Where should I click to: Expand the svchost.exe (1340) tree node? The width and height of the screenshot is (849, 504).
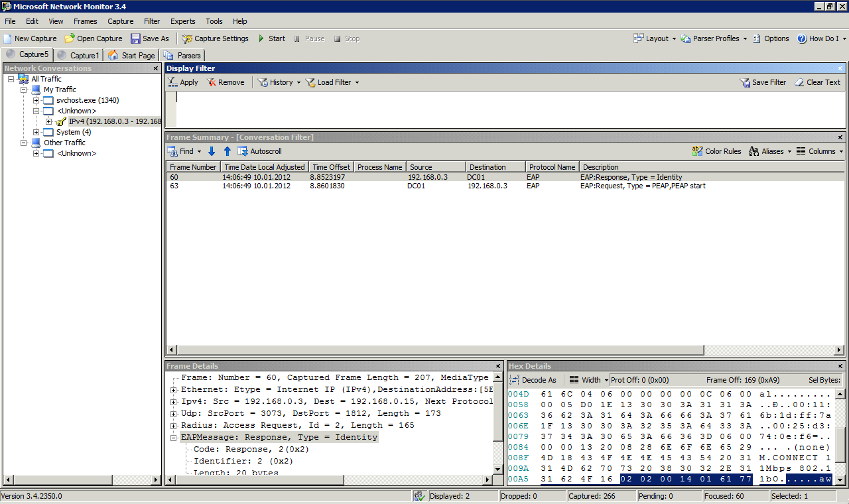(x=36, y=100)
